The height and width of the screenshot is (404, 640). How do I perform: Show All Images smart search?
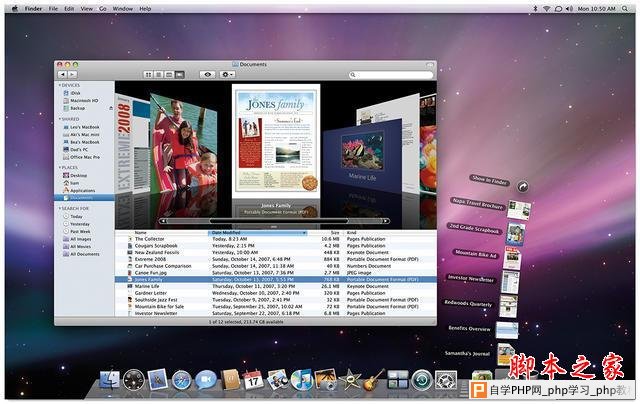coord(77,239)
